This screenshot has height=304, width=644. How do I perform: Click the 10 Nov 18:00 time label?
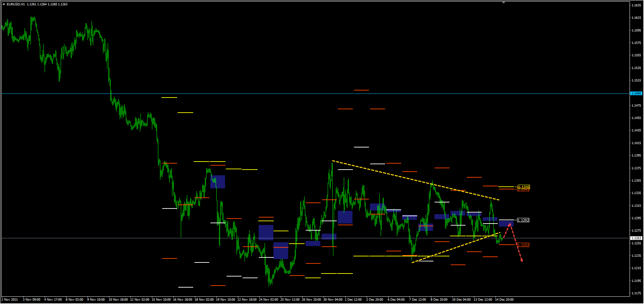pyautogui.click(x=118, y=300)
